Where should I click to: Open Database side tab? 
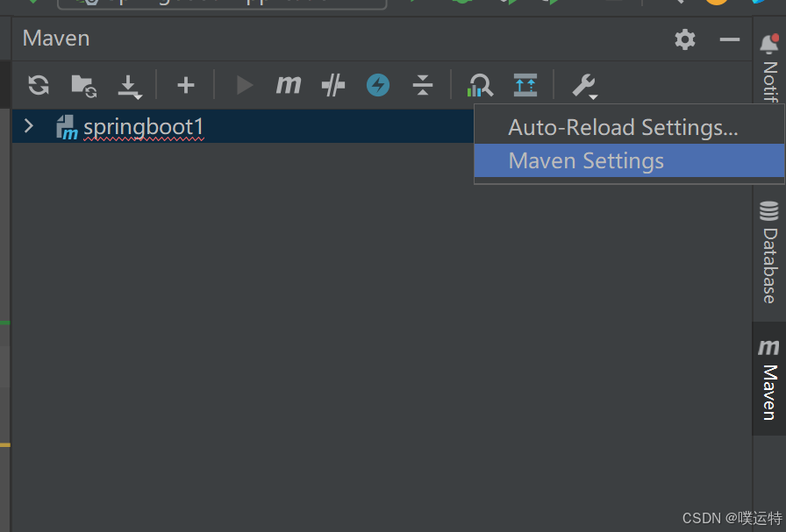click(x=769, y=252)
